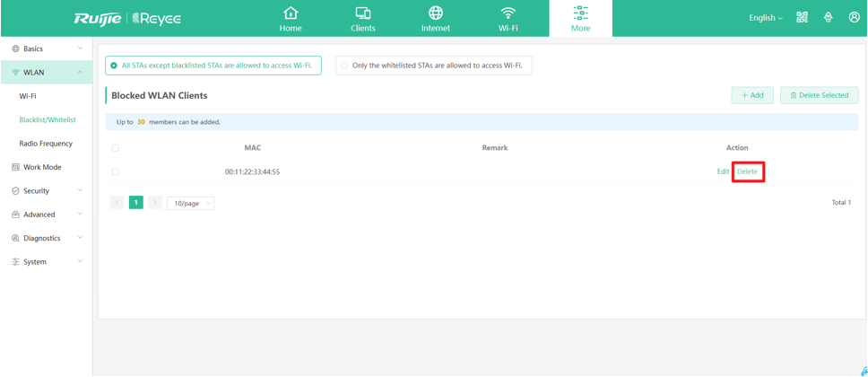Check the select-all checkbox in table header
The image size is (868, 377).
click(115, 148)
